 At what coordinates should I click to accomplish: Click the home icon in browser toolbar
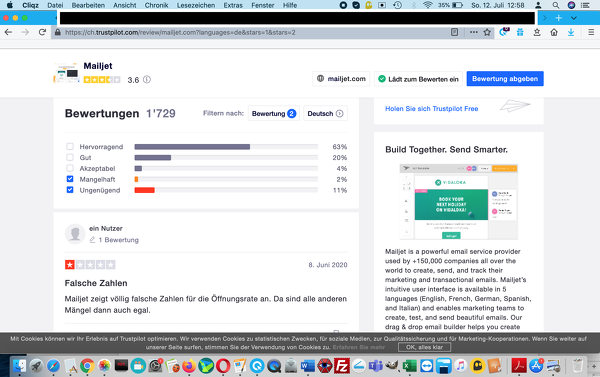coord(554,33)
